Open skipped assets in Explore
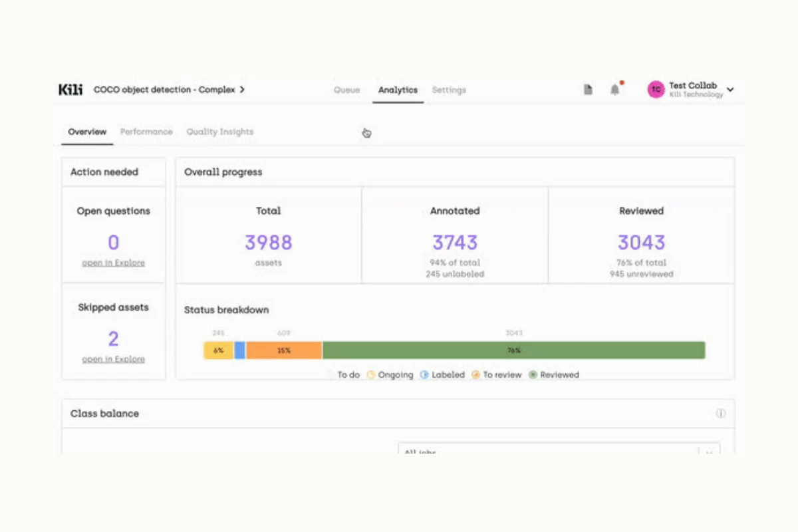This screenshot has height=532, width=798. 112,358
